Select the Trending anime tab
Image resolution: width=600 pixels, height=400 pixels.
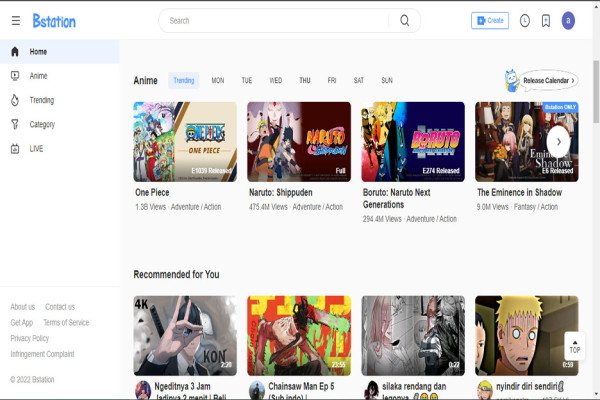click(184, 80)
